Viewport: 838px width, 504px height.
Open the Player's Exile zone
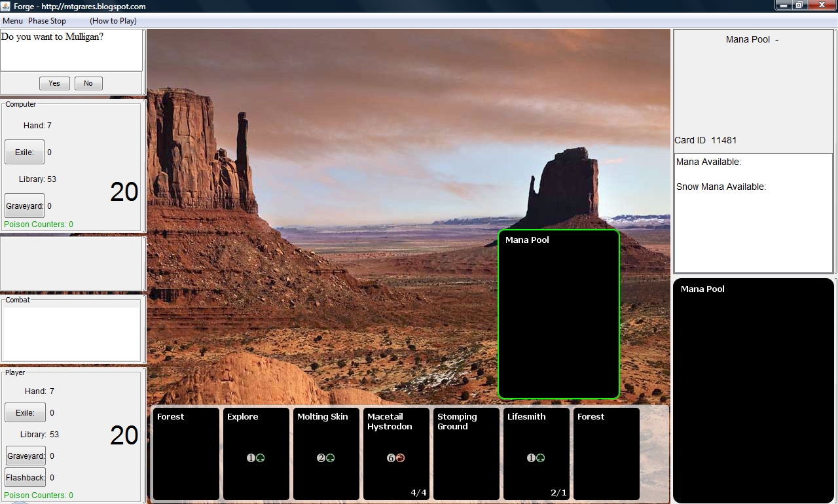point(25,413)
